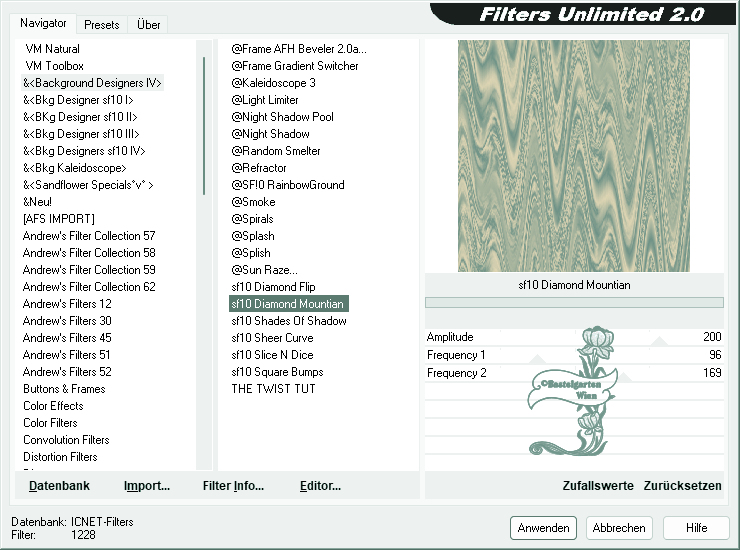The height and width of the screenshot is (550, 740).
Task: Choose Andrew's Filters 12 category
Action: pos(67,304)
